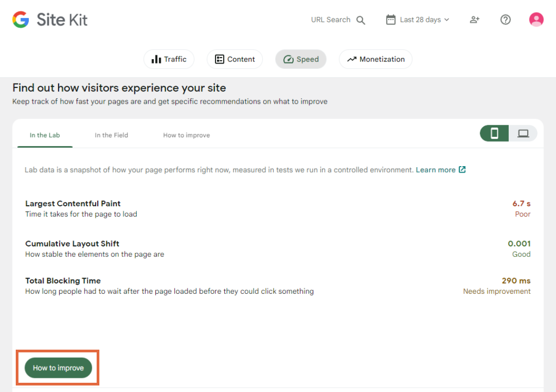Click 'Find out how visitors experience your site' heading

119,88
